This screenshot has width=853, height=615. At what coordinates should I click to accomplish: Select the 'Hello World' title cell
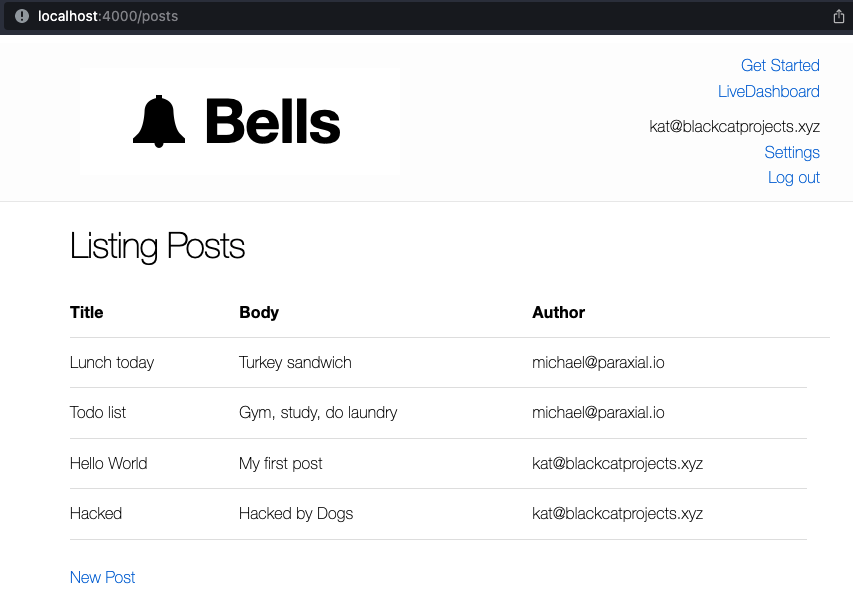[x=109, y=463]
